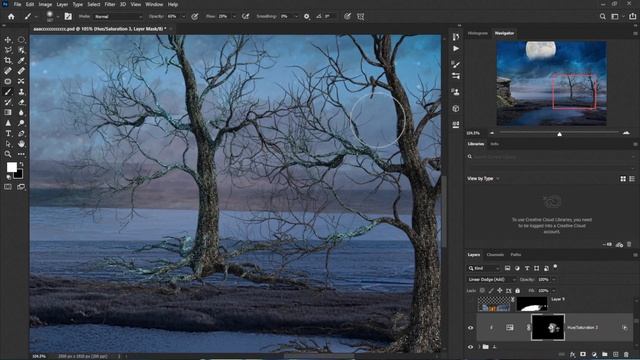Open View by Type dropdown in Libraries

click(x=483, y=178)
